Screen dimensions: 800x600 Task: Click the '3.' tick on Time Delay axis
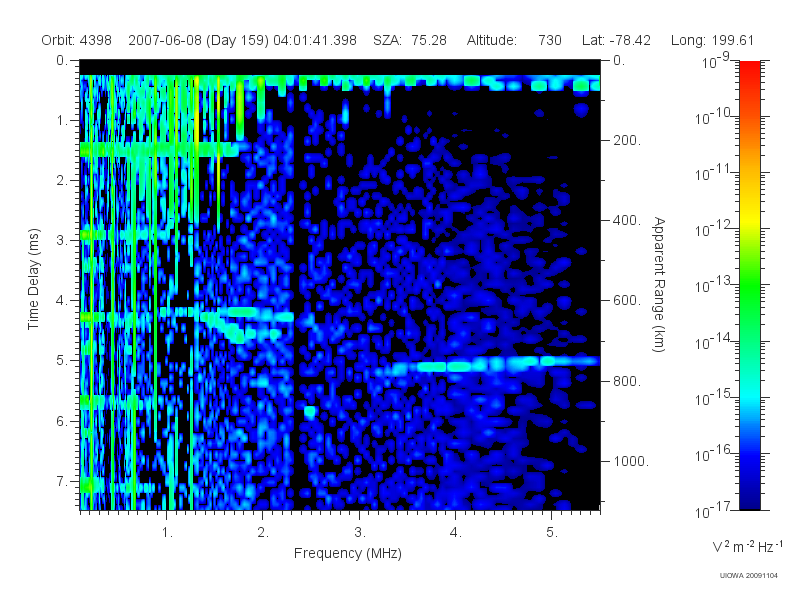(x=62, y=240)
